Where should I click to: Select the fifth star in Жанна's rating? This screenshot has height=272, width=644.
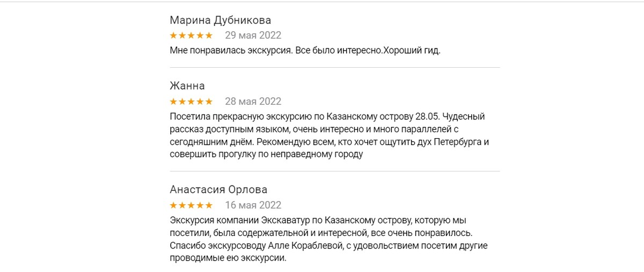(x=209, y=102)
